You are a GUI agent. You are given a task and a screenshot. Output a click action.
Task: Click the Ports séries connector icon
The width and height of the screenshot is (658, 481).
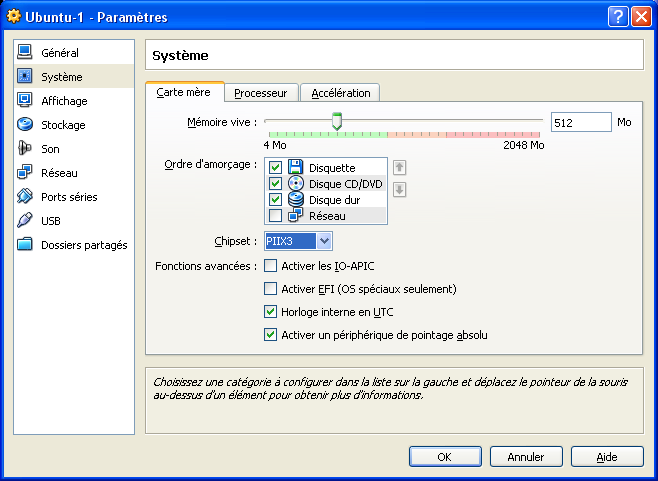point(25,196)
